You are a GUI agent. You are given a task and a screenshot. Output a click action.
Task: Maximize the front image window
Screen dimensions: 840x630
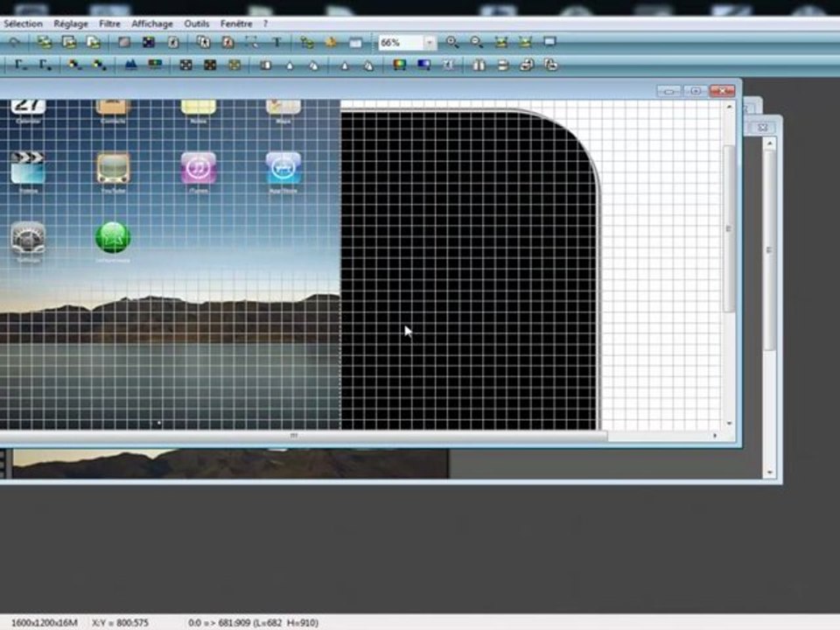(696, 91)
